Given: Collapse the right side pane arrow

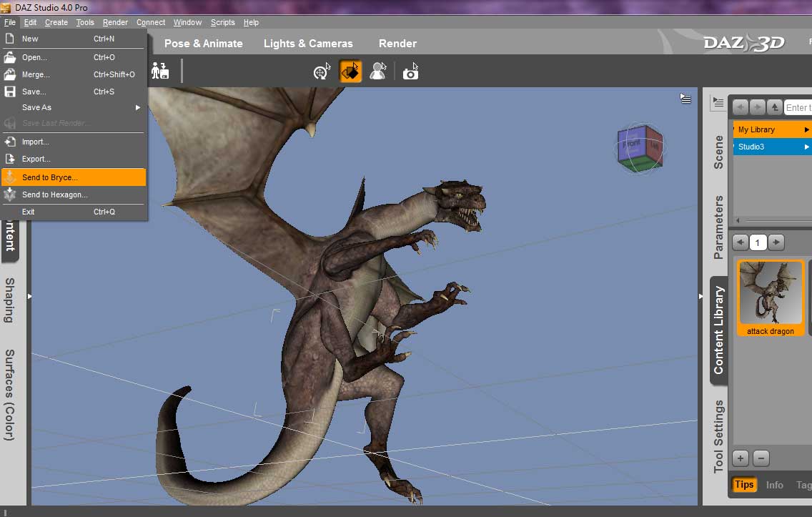Looking at the screenshot, I should 700,296.
